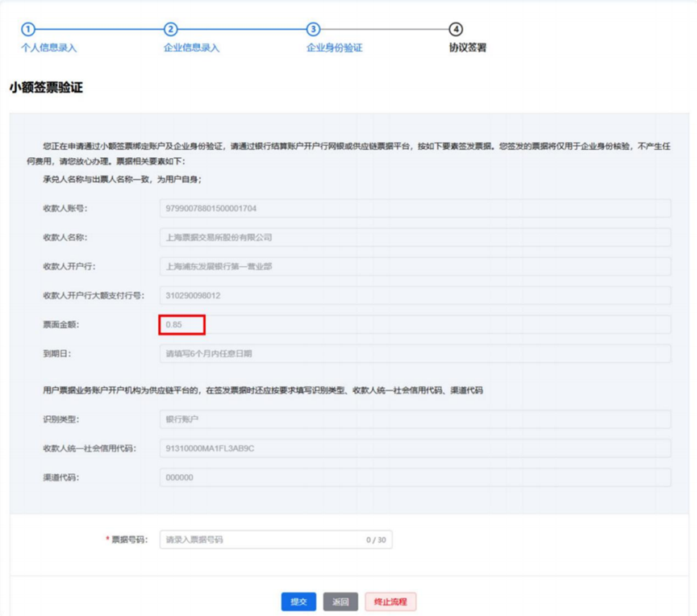The image size is (697, 616).
Task: Click step 1 circle icon
Action: click(x=28, y=29)
